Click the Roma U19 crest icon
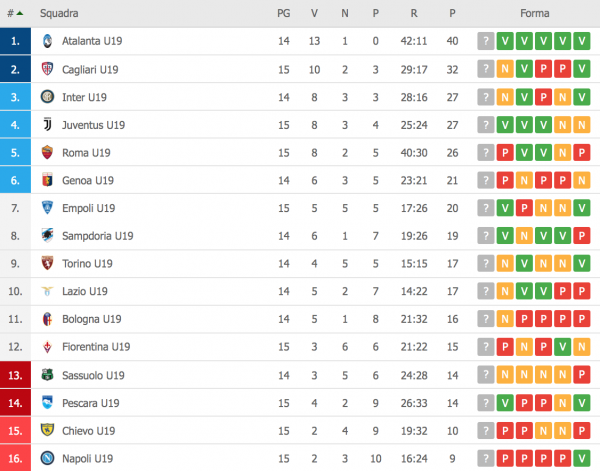600x471 pixels. 47,153
